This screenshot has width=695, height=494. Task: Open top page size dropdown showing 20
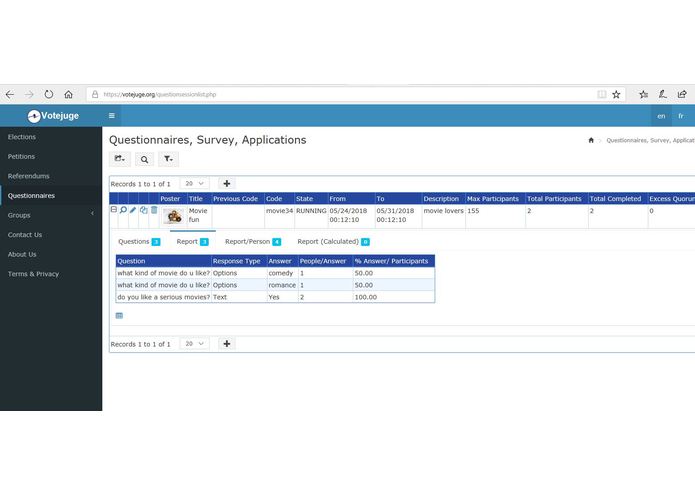(194, 183)
